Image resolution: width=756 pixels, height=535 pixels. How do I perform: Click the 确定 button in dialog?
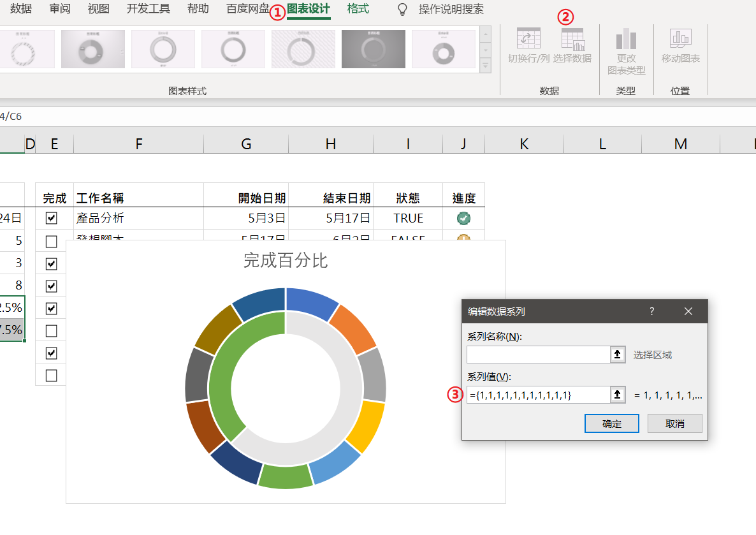pos(612,423)
